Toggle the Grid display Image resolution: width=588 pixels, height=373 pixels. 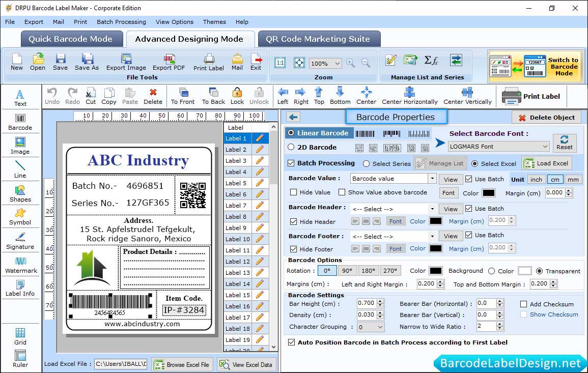[x=20, y=336]
